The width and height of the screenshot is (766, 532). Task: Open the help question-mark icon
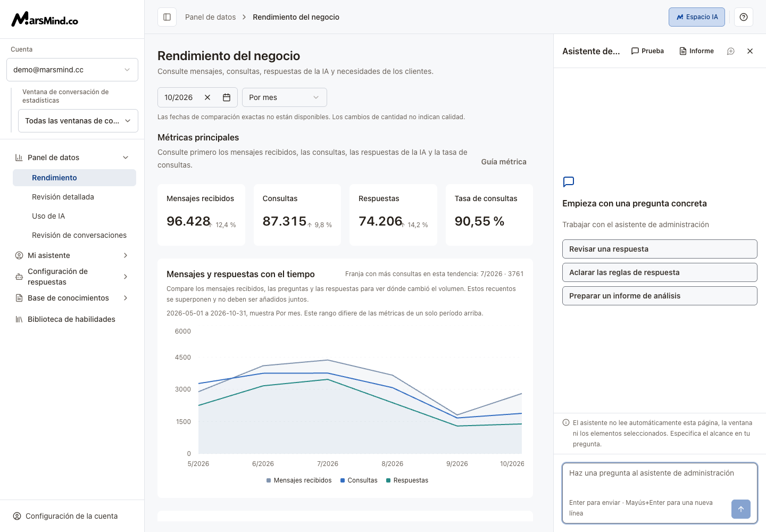pos(744,17)
